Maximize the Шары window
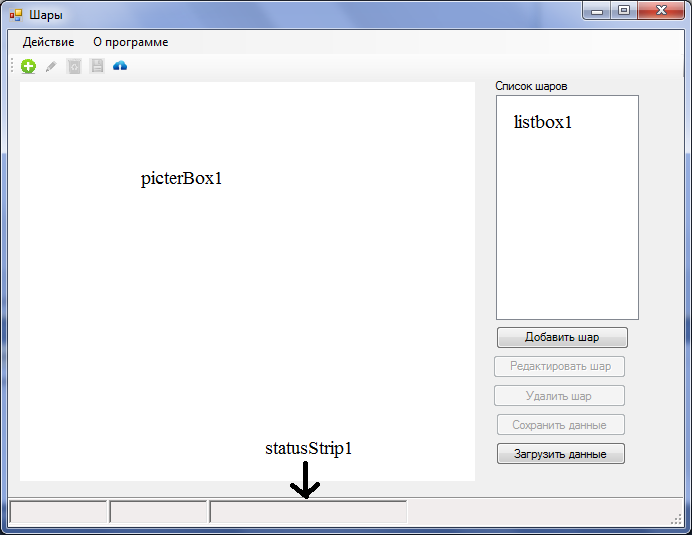This screenshot has width=692, height=535. (624, 11)
